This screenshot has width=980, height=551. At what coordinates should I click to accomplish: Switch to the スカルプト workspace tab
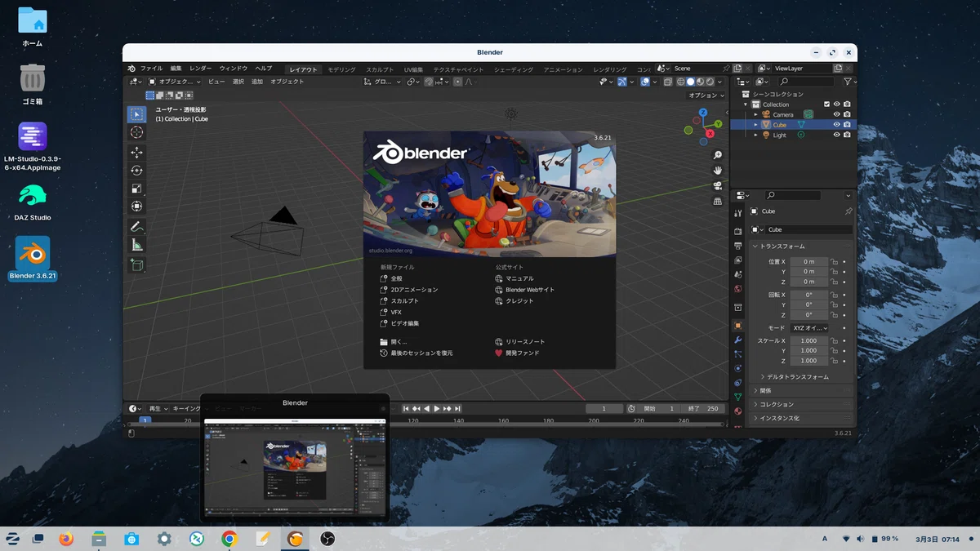coord(380,70)
